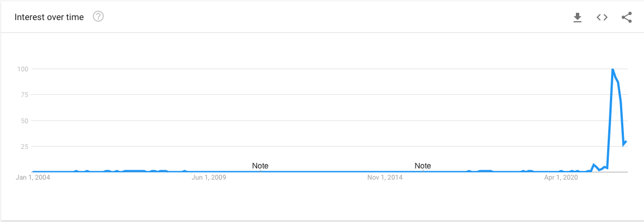Click the Jun 1, 2009 axis date
The height and width of the screenshot is (222, 644).
tap(209, 178)
